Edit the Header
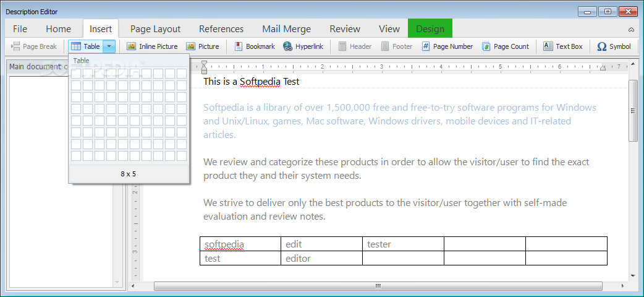The width and height of the screenshot is (644, 297). [355, 46]
